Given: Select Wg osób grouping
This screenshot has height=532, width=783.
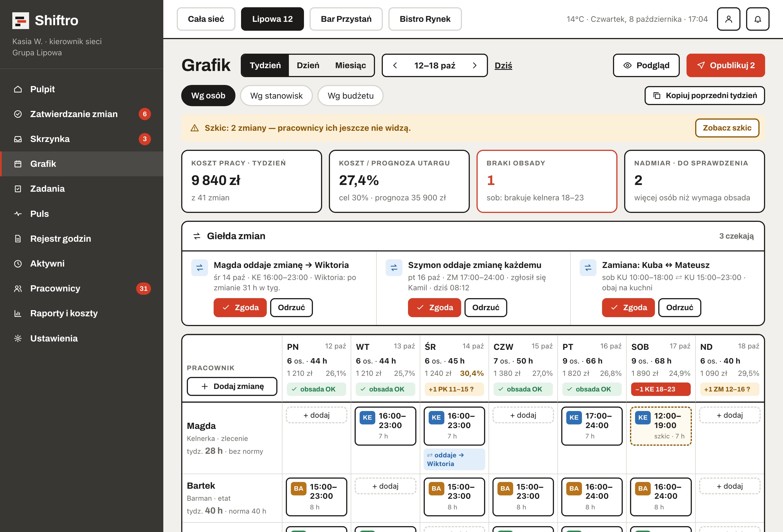Looking at the screenshot, I should [208, 96].
